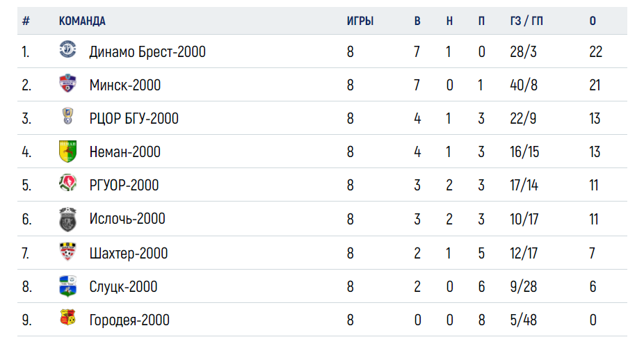
Task: Click the green Неман-2000 shield logo
Action: [x=67, y=151]
